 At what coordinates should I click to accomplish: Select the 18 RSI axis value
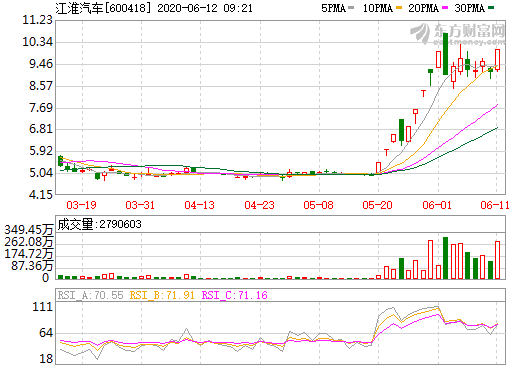[x=46, y=359]
